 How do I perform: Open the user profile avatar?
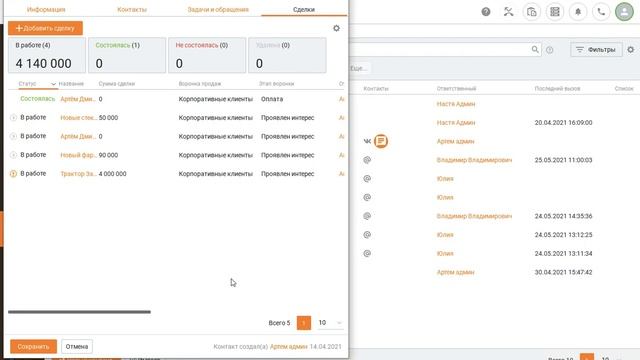point(624,12)
